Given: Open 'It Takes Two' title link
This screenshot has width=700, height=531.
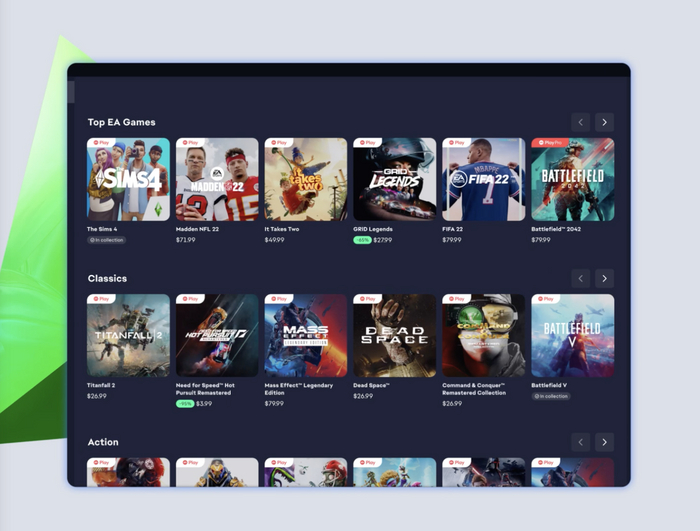Looking at the screenshot, I should pyautogui.click(x=282, y=229).
